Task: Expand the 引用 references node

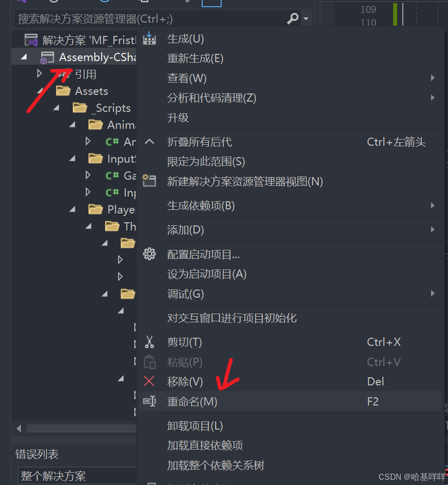Action: (x=40, y=73)
